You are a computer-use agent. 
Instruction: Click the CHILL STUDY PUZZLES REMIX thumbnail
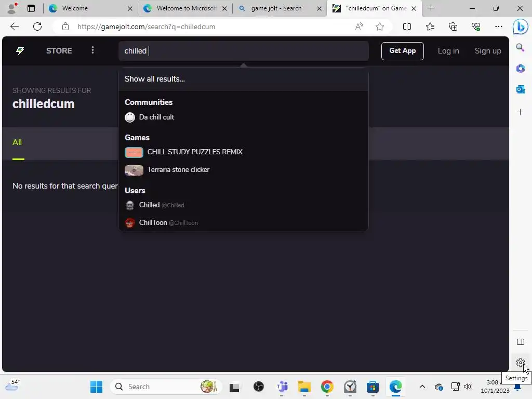click(x=134, y=152)
